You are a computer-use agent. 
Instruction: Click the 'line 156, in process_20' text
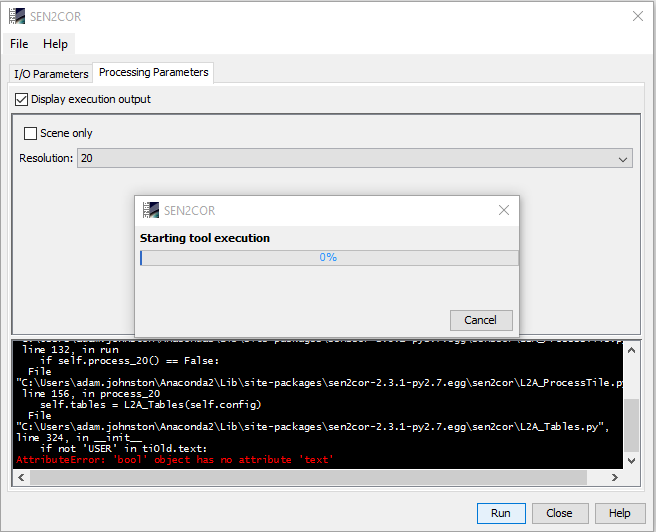91,394
